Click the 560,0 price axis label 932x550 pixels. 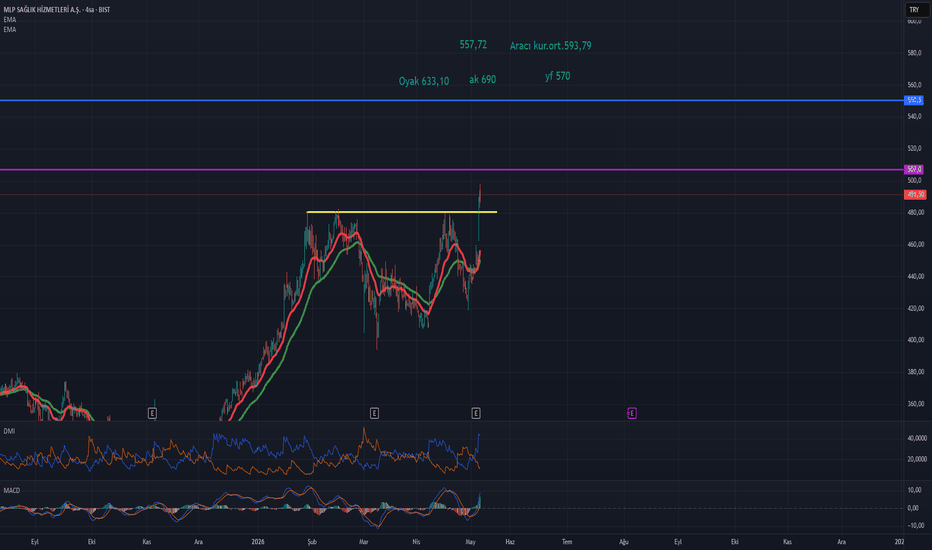pyautogui.click(x=914, y=85)
